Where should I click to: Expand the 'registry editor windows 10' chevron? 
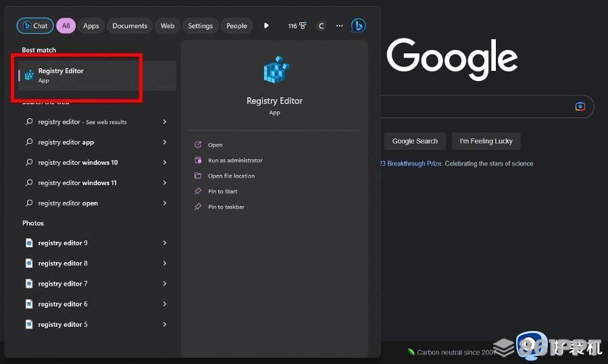pyautogui.click(x=165, y=163)
